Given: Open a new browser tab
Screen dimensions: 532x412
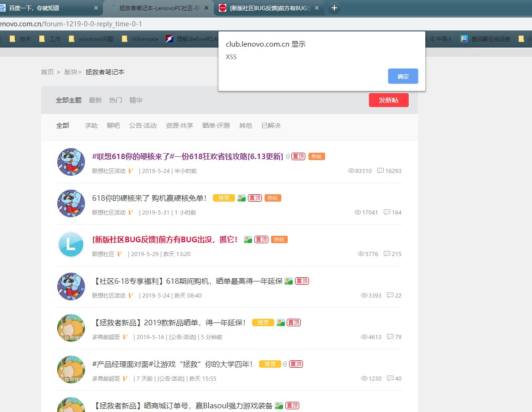Looking at the screenshot, I should pyautogui.click(x=334, y=8).
